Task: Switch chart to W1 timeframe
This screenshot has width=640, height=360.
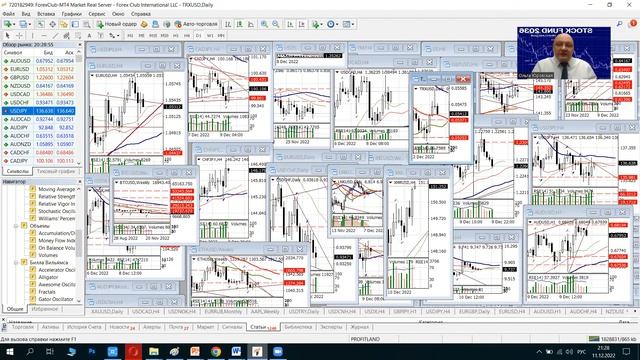Action: click(x=210, y=36)
